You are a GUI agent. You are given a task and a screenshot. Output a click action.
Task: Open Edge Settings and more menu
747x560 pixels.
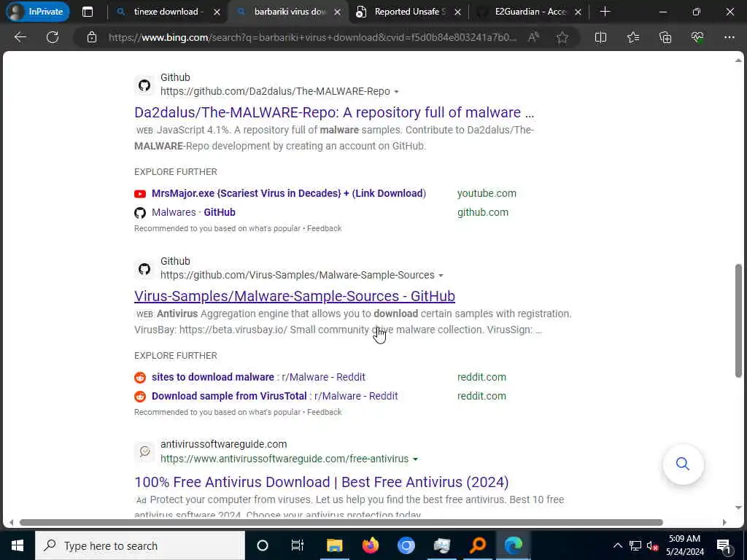coord(729,37)
